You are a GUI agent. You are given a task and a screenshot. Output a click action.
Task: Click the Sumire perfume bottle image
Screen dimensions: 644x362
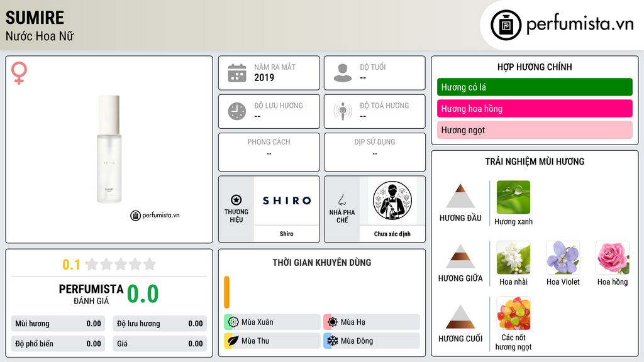(x=109, y=150)
